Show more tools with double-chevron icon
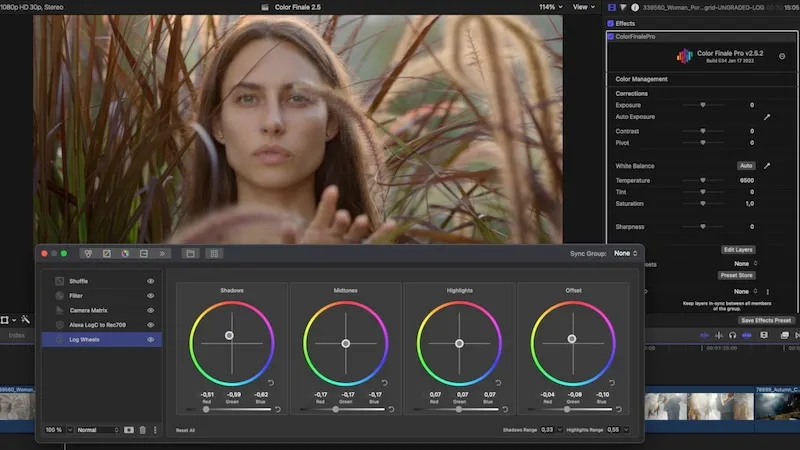Image resolution: width=800 pixels, height=450 pixels. [163, 254]
